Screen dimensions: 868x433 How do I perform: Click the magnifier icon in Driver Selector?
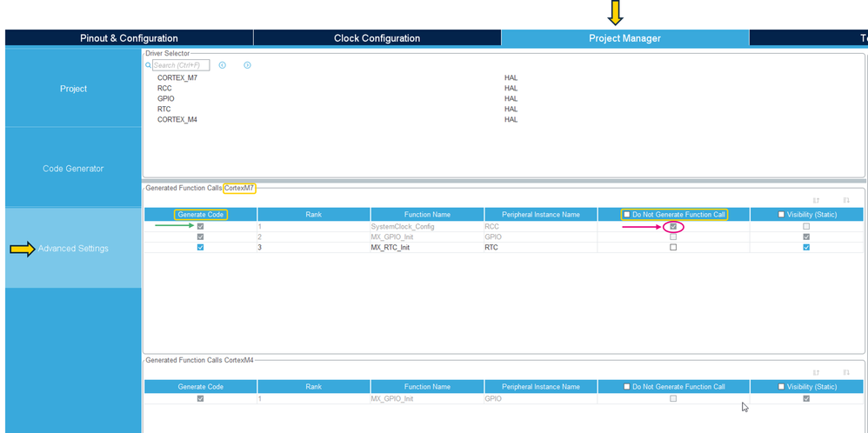[x=149, y=65]
